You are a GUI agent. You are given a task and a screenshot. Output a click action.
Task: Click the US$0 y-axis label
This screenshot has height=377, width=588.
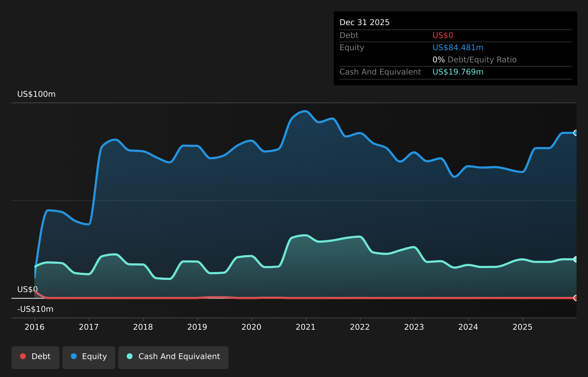pos(28,290)
